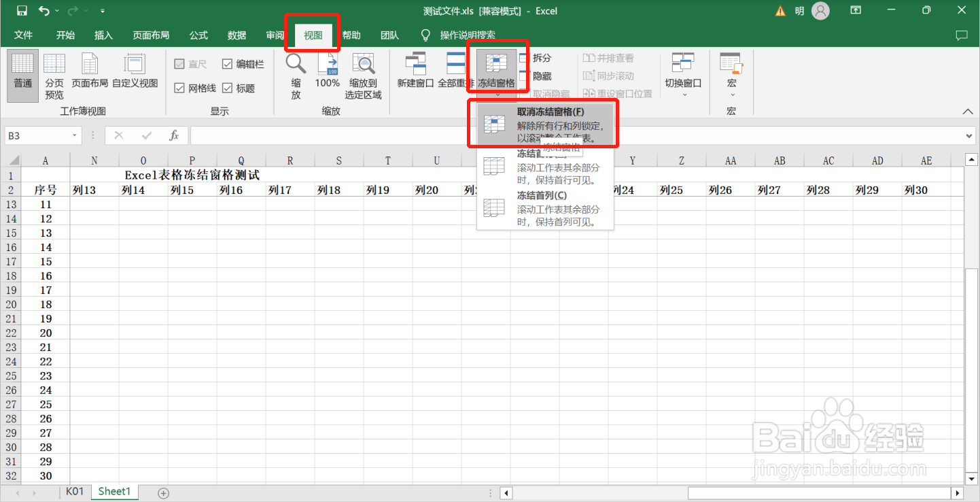Open ribbon display options icon
This screenshot has width=980, height=502.
856,11
